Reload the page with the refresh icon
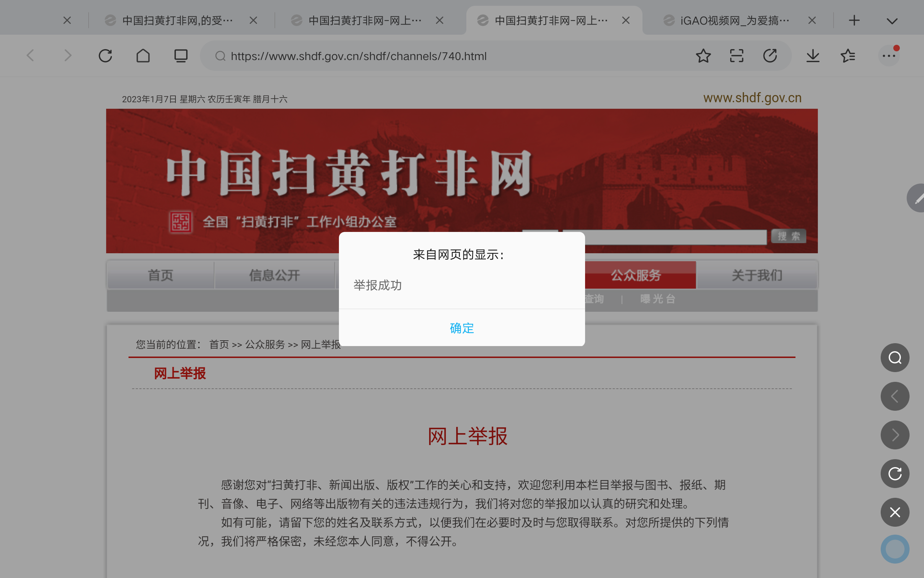 [105, 56]
